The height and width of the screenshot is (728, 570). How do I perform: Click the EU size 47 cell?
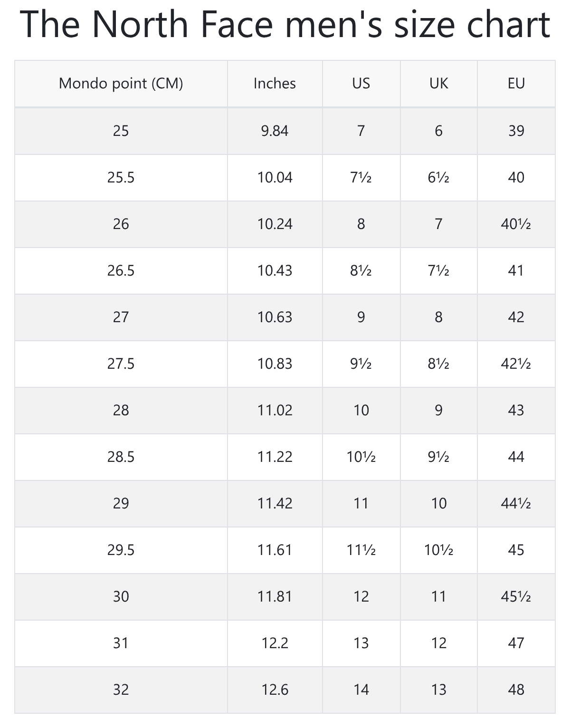click(516, 643)
